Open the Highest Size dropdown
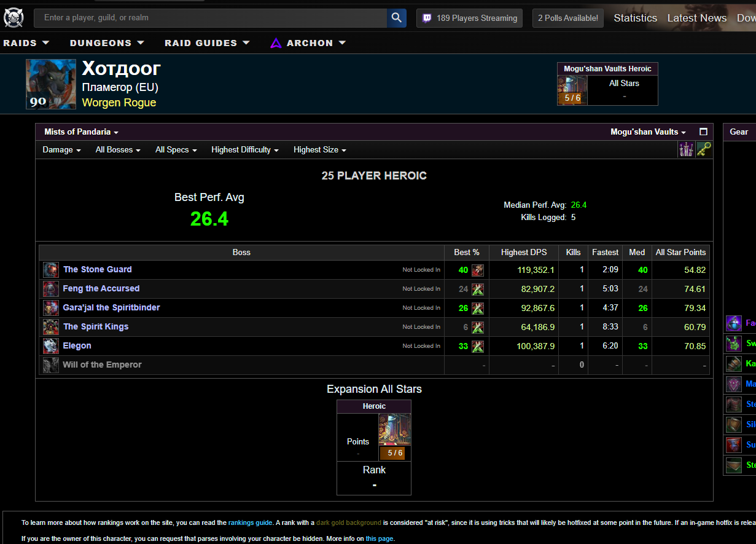The height and width of the screenshot is (544, 756). [x=320, y=150]
